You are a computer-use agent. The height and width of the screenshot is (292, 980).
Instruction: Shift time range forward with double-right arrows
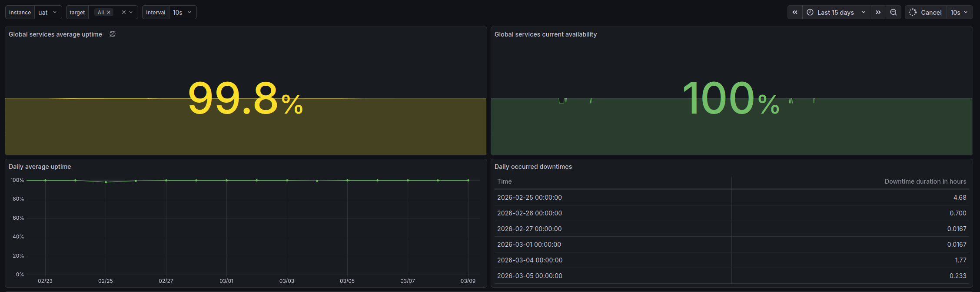click(878, 12)
